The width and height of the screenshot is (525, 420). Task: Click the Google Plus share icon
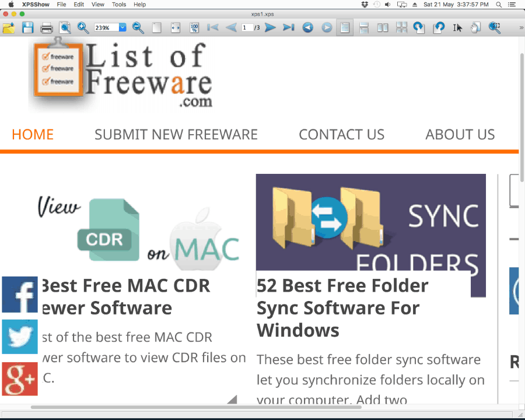tap(20, 379)
